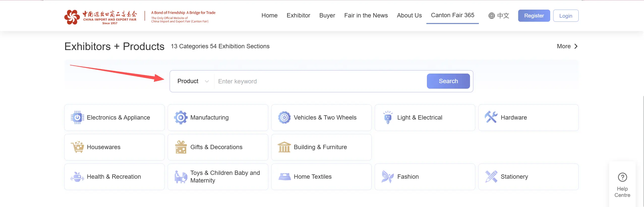Select Toys & Children Baby and Maternity text

[x=225, y=177]
